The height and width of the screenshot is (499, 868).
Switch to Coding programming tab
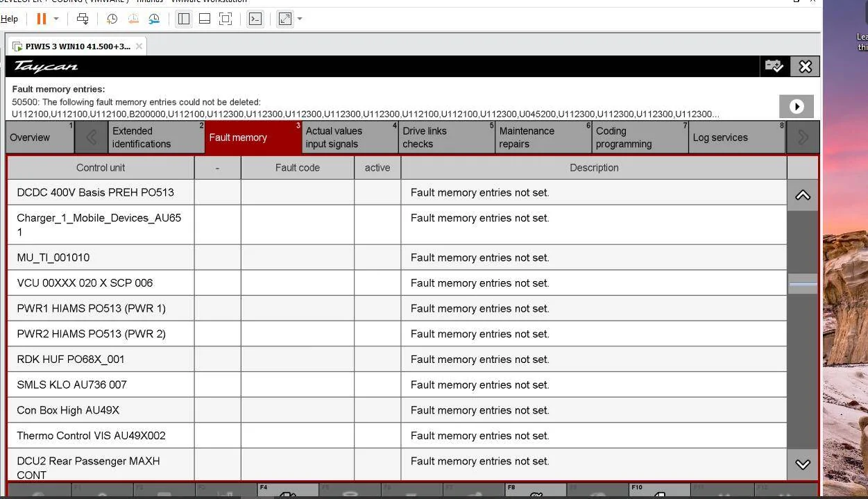point(640,137)
